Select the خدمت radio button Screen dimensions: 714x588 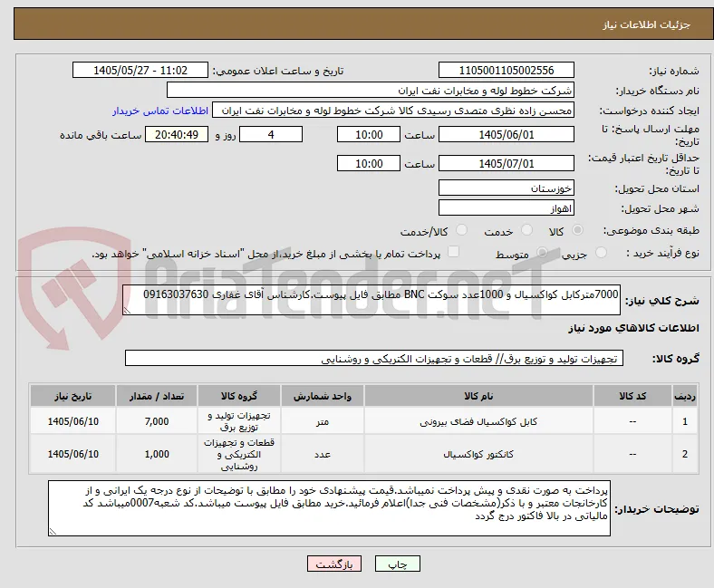(526, 230)
